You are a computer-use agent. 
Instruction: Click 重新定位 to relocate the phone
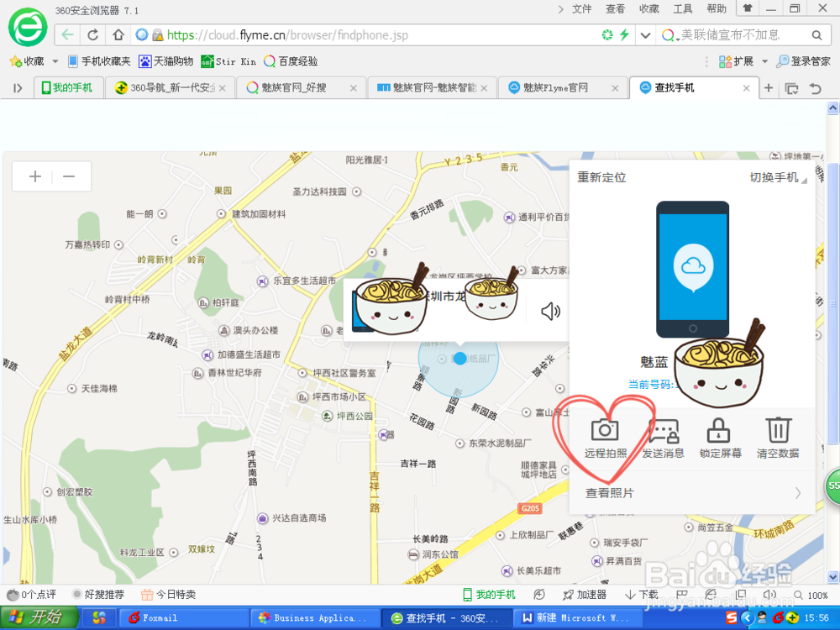[601, 177]
